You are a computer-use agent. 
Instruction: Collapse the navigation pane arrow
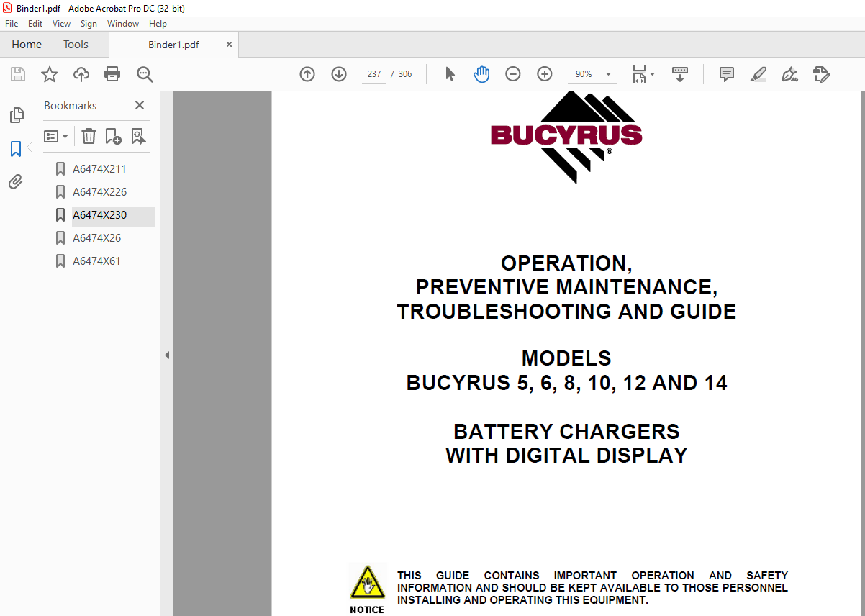[x=167, y=355]
